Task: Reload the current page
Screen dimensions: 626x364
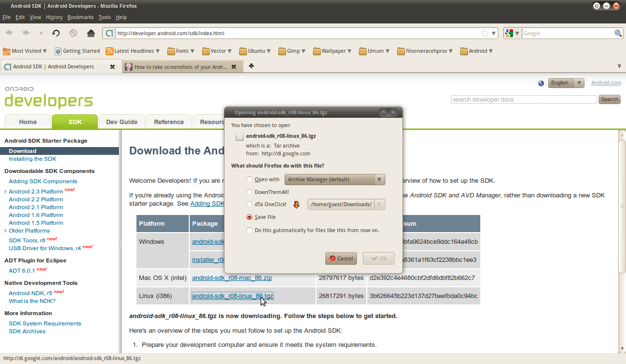Action: point(56,33)
